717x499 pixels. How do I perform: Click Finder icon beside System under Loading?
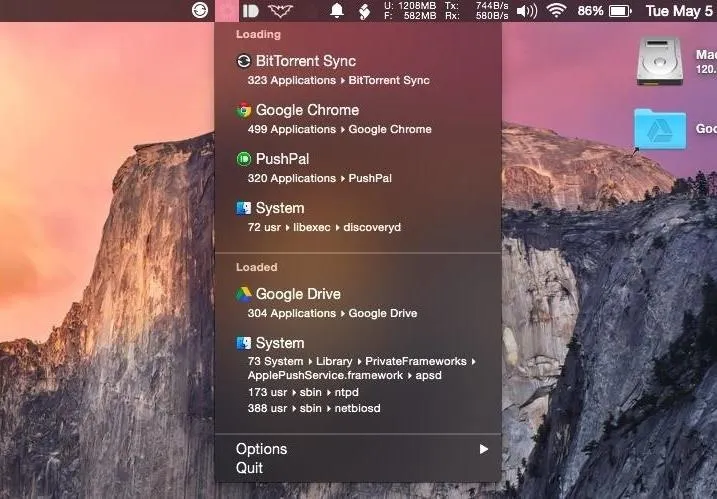tap(244, 208)
